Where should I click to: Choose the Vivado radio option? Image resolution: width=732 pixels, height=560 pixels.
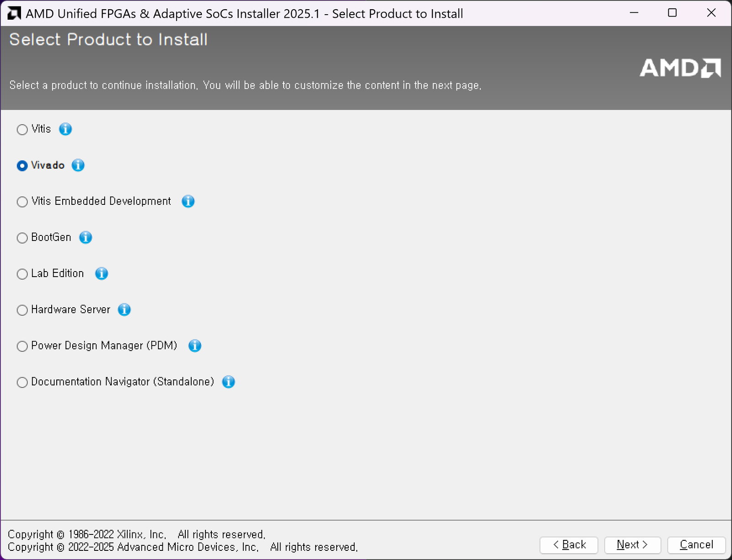point(22,166)
